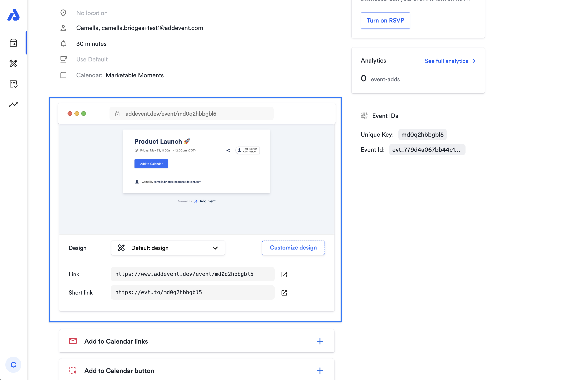Click the user avatar C at bottom
The image size is (588, 380).
(x=13, y=365)
